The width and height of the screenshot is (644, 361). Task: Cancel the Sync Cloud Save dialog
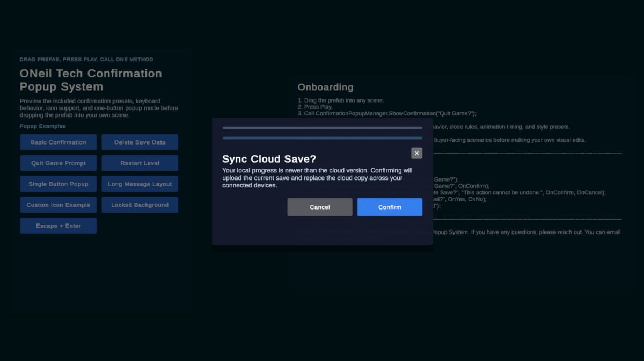320,207
